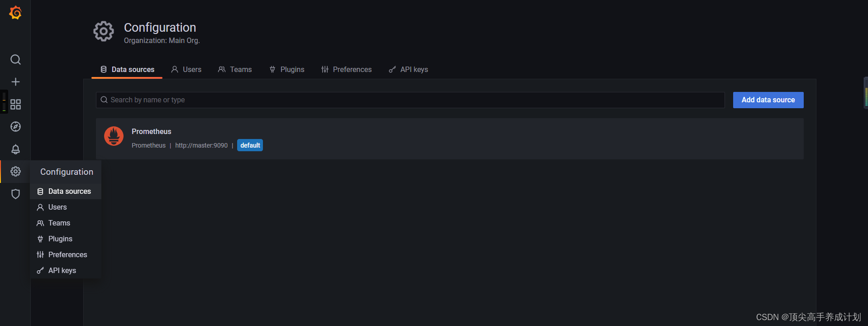
Task: Open the Explore compass icon
Action: [15, 127]
